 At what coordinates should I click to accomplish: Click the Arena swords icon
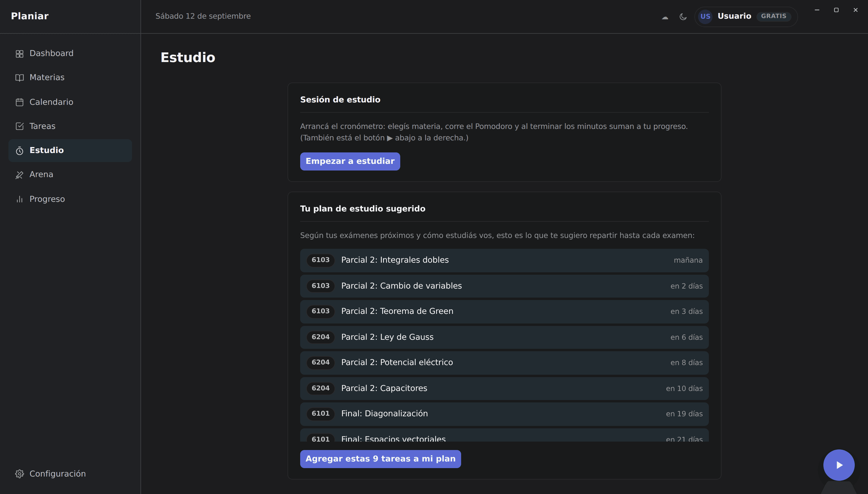click(x=19, y=175)
